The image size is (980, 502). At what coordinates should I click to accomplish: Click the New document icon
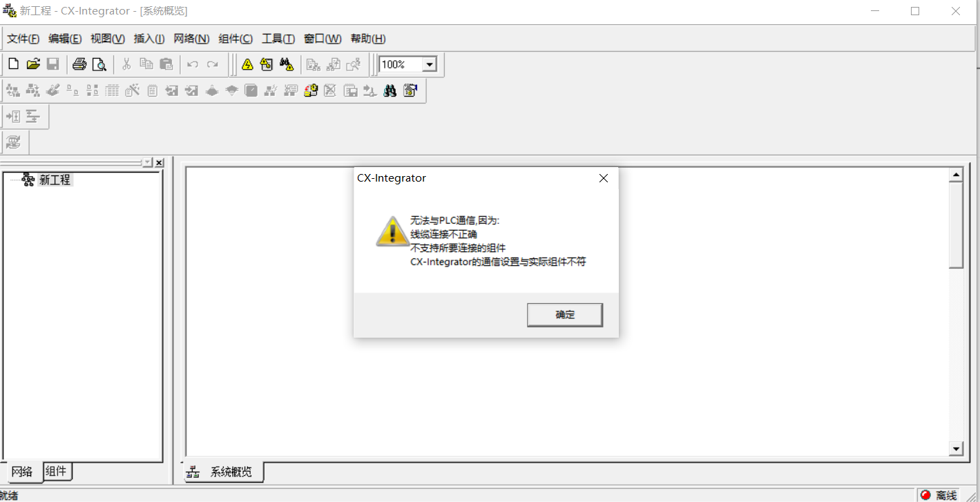(x=13, y=64)
